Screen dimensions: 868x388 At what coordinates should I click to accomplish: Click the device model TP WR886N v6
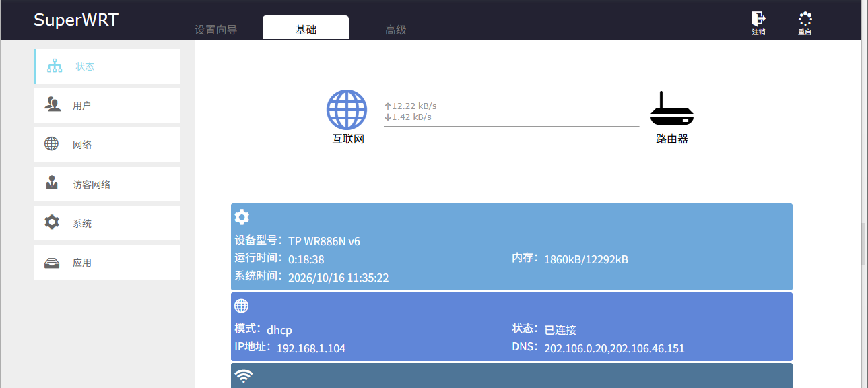[x=324, y=241]
